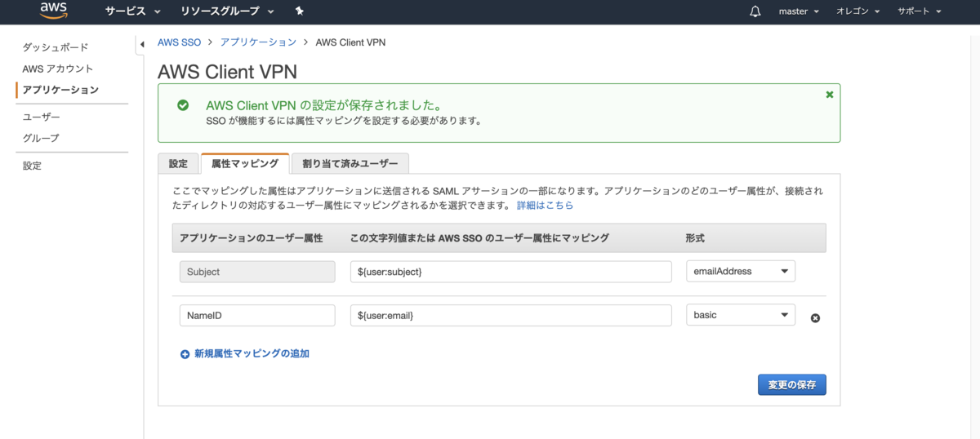Switch to the 割り当て済みユーザー tab
The width and height of the screenshot is (980, 439).
click(350, 163)
